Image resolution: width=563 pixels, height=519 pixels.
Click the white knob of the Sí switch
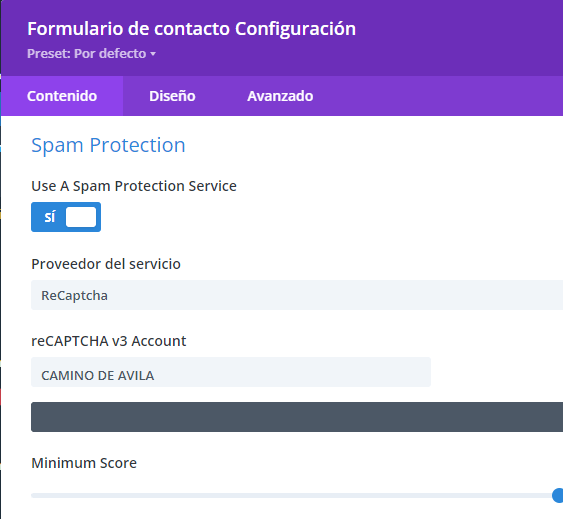pos(81,217)
